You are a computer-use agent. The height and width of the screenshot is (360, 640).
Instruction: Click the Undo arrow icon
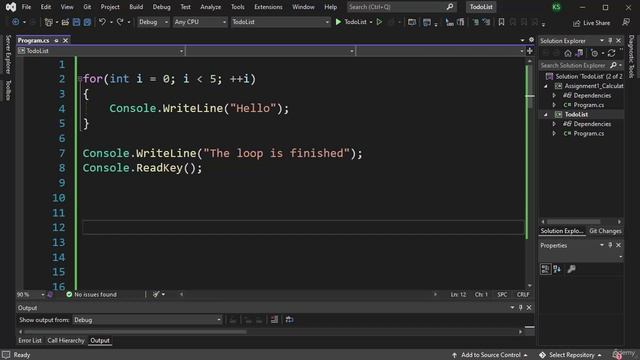(102, 22)
